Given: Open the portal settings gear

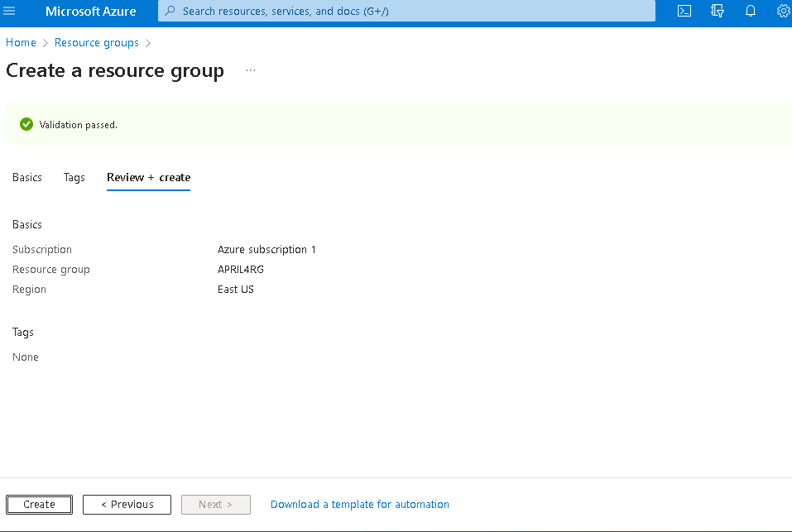Looking at the screenshot, I should pos(782,12).
